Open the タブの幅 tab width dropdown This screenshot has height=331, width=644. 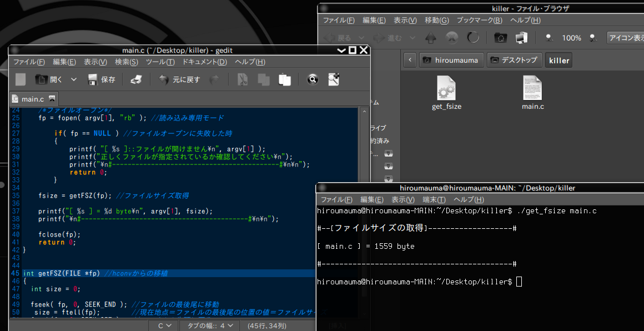click(210, 326)
